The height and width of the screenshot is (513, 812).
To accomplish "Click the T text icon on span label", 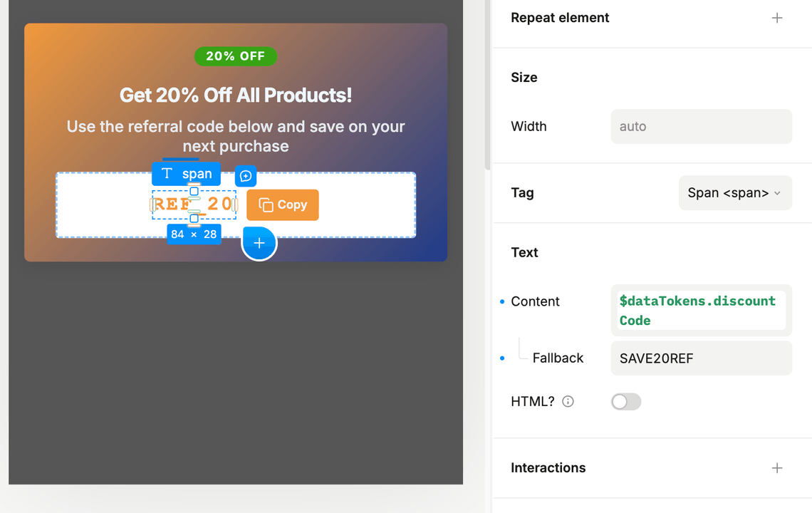I will 167,174.
